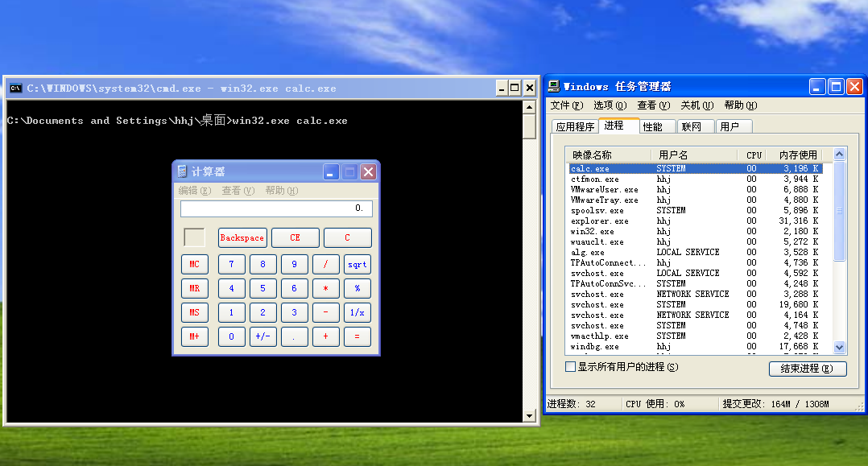This screenshot has height=466, width=868.
Task: Click the +/- sign toggle key
Action: coord(263,336)
